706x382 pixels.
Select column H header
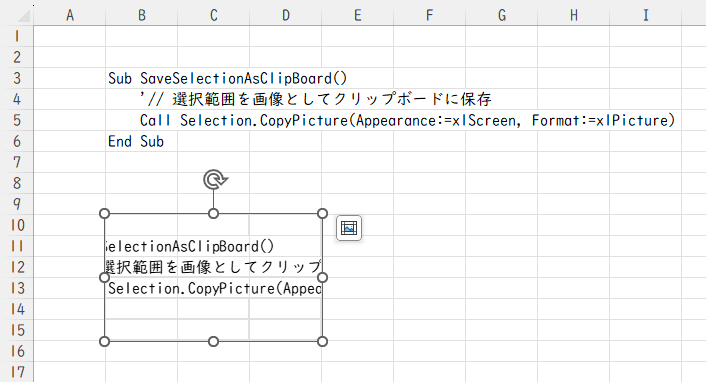[574, 16]
